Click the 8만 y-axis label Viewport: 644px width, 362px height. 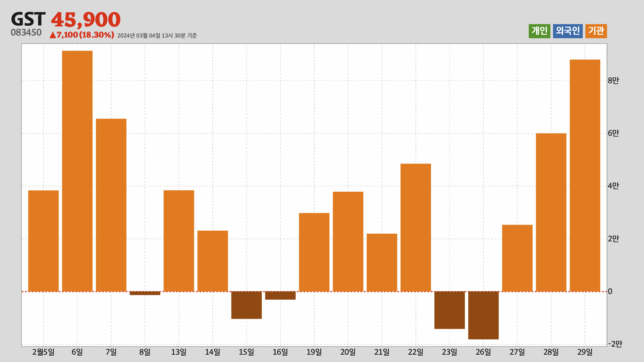613,80
